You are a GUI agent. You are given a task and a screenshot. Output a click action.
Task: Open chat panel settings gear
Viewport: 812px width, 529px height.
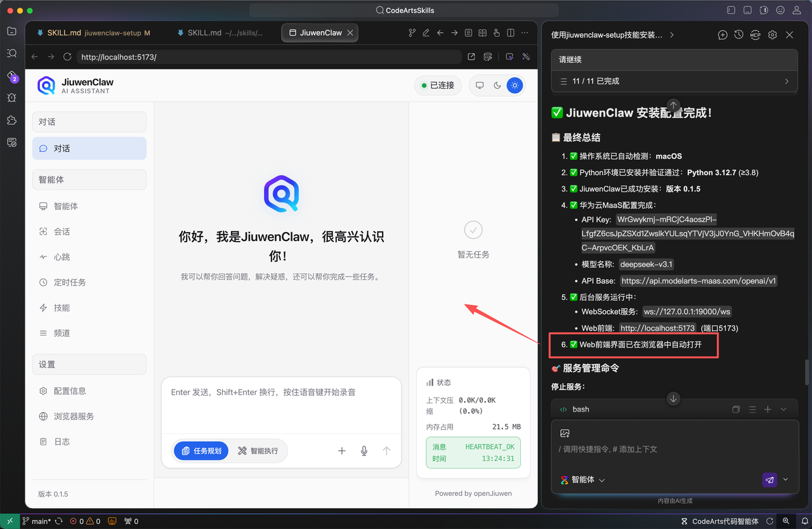[772, 35]
